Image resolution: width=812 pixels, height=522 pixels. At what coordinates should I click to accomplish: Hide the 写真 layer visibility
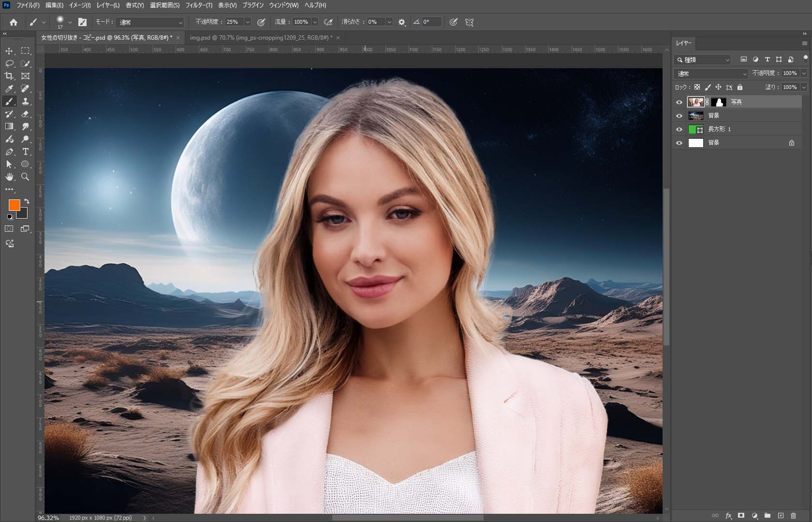click(x=679, y=102)
